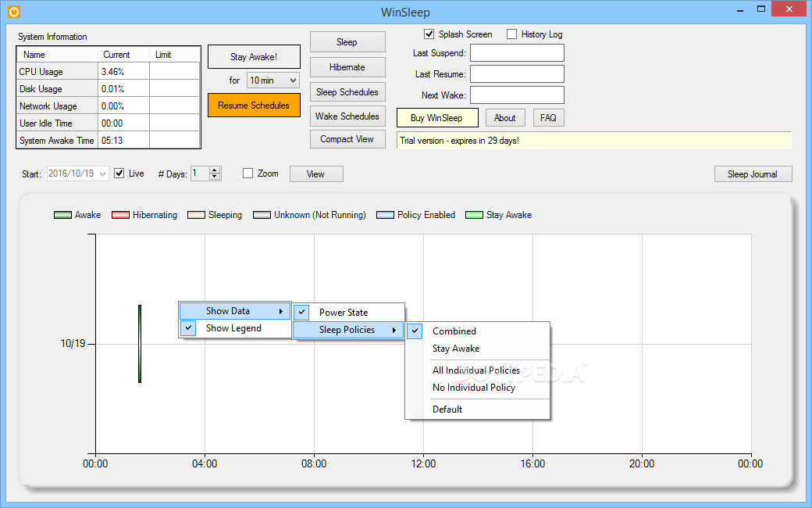Expand the Sleep Policies submenu

pyautogui.click(x=348, y=330)
